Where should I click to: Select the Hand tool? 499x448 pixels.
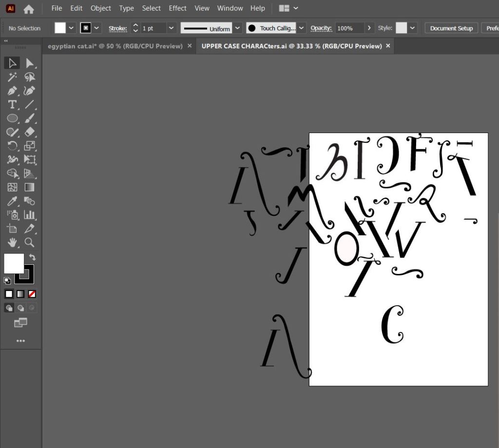[12, 242]
